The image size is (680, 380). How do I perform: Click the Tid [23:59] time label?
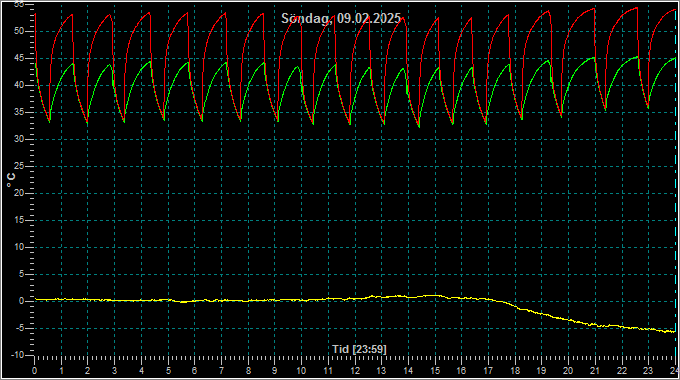[x=359, y=349]
